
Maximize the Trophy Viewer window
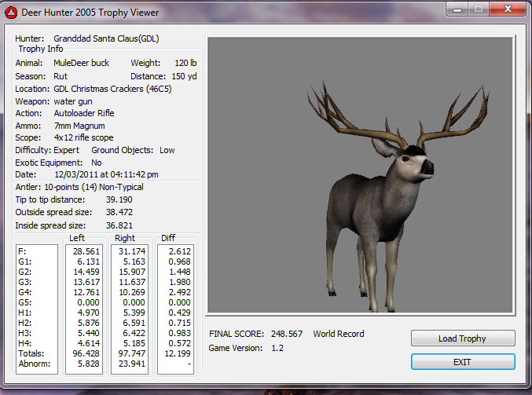(x=478, y=9)
